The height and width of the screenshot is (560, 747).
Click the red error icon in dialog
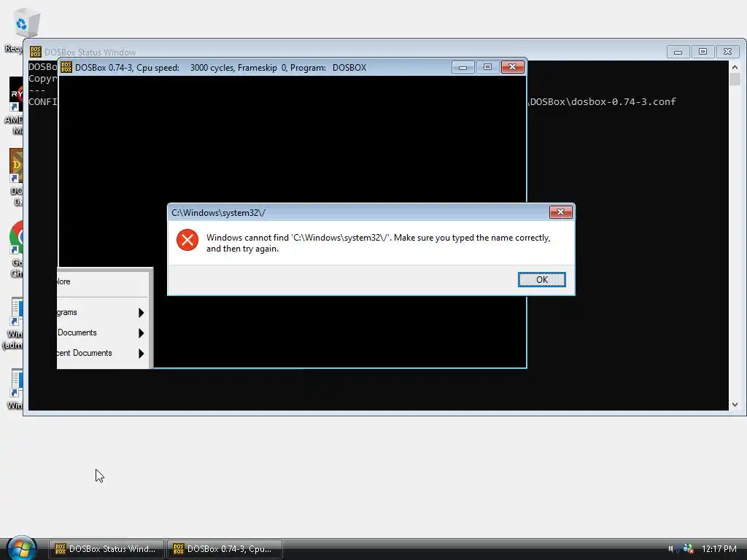click(x=187, y=239)
